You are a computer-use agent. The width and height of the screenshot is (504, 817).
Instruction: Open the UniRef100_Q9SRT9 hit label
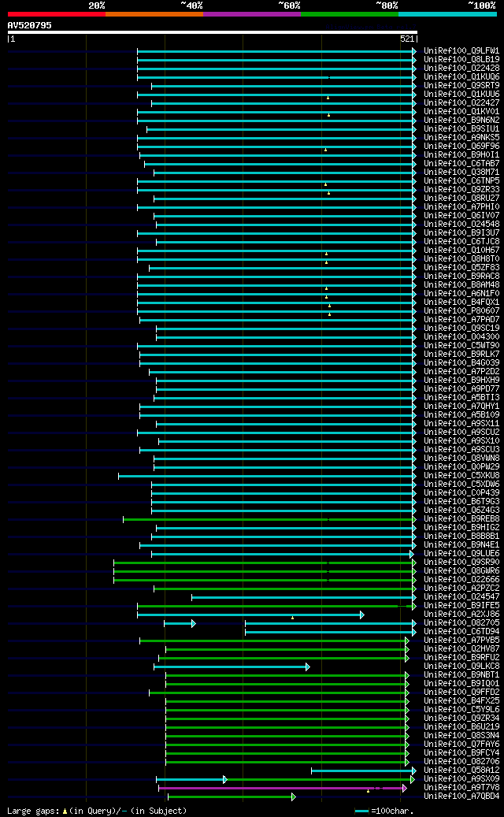coord(461,86)
